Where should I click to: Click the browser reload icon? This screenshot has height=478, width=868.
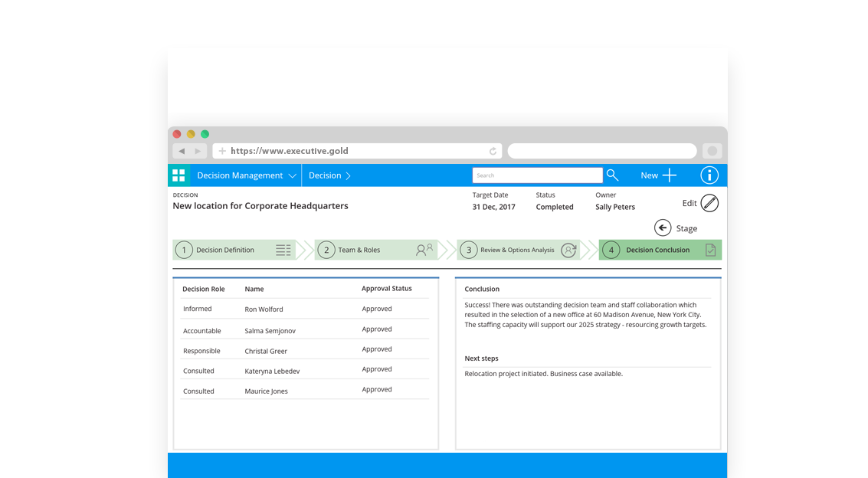pos(493,152)
